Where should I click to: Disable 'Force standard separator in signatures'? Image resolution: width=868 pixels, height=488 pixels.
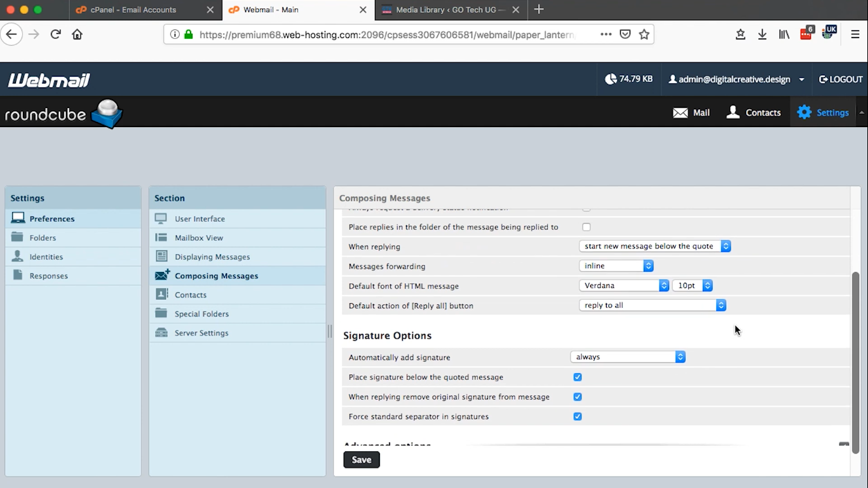coord(578,416)
